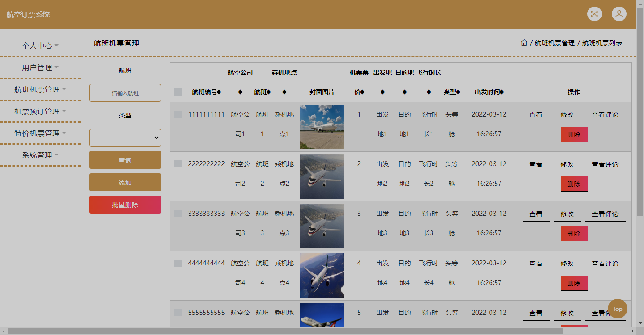Click the fullscreen icon in the top bar
The width and height of the screenshot is (644, 335).
point(594,14)
